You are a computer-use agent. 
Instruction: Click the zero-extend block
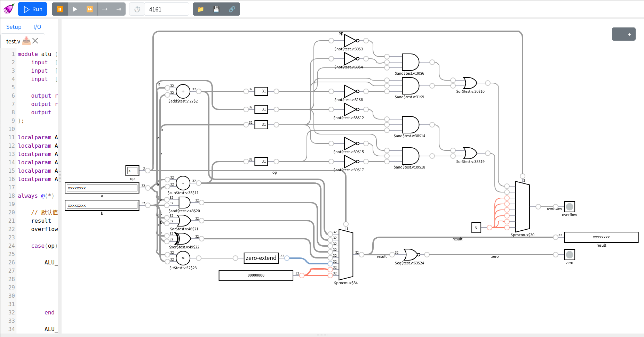pyautogui.click(x=261, y=258)
